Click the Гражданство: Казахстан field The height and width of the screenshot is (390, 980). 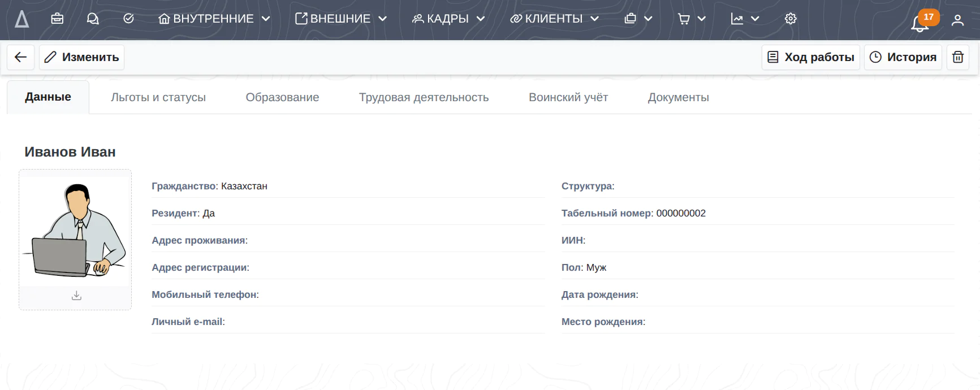click(348, 186)
